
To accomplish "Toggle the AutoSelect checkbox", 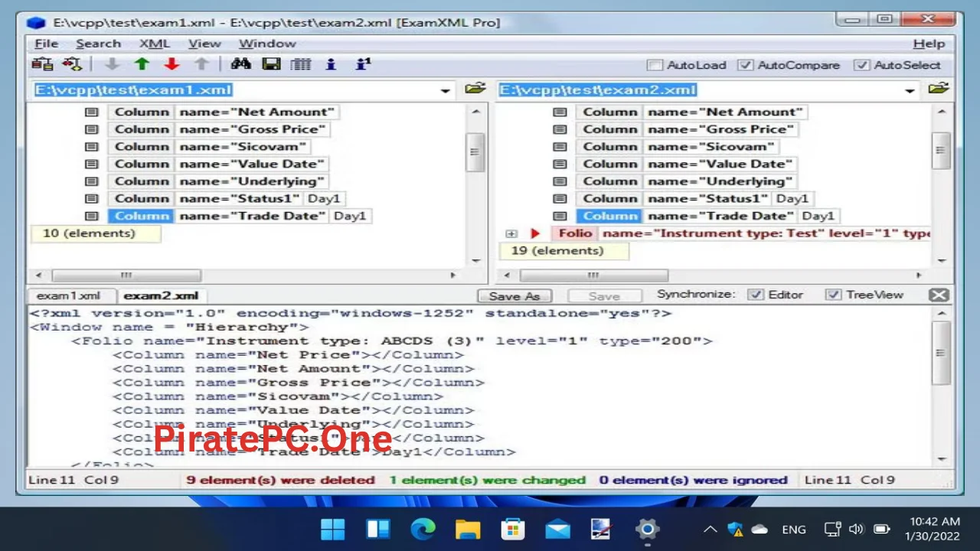I will 861,65.
